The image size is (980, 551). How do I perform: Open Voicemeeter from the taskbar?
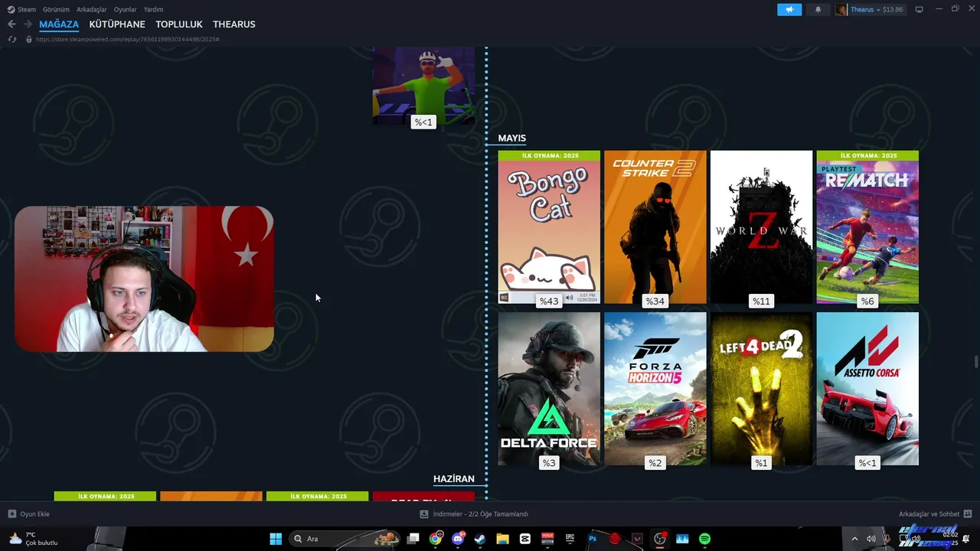click(547, 539)
